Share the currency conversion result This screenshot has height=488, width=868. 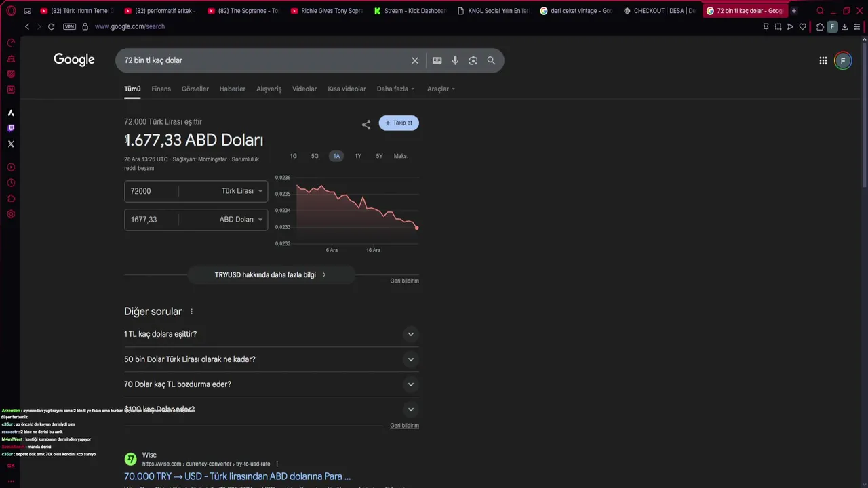tap(366, 124)
